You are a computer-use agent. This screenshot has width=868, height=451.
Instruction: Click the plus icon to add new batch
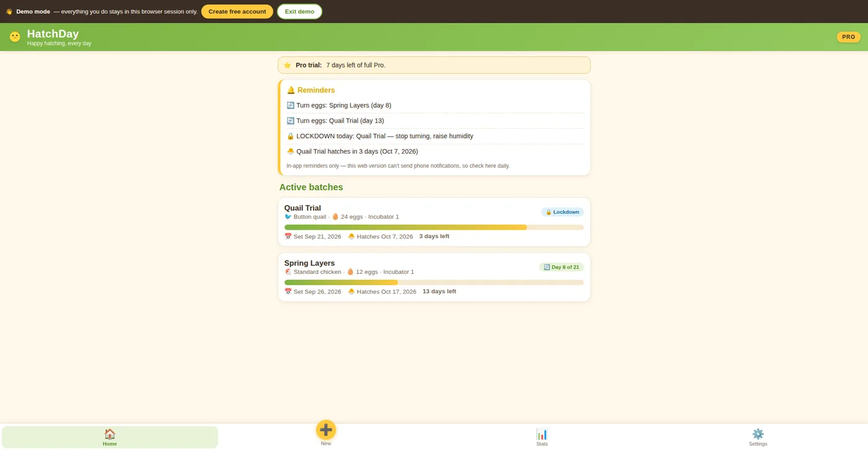[x=326, y=429]
